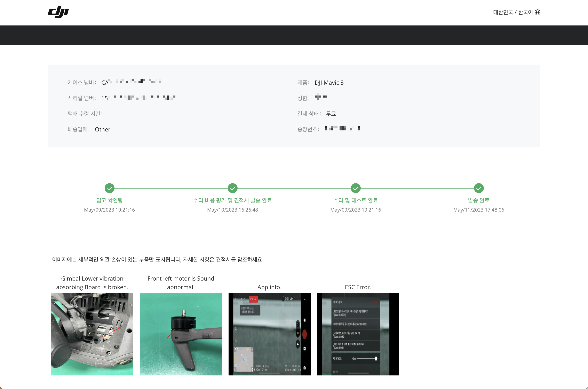Click 수리 비용 평가 및 견적서 발송 완료 label

pyautogui.click(x=232, y=200)
